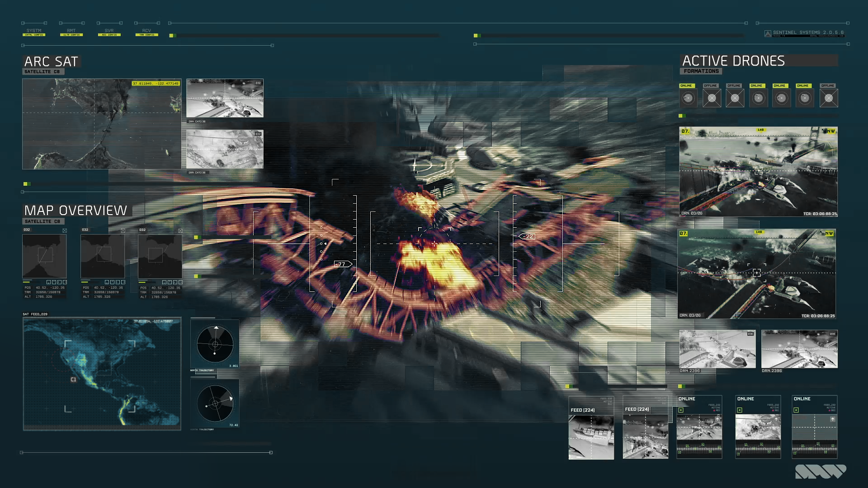Click the -77 marker on left HUD gauge

coord(343,264)
